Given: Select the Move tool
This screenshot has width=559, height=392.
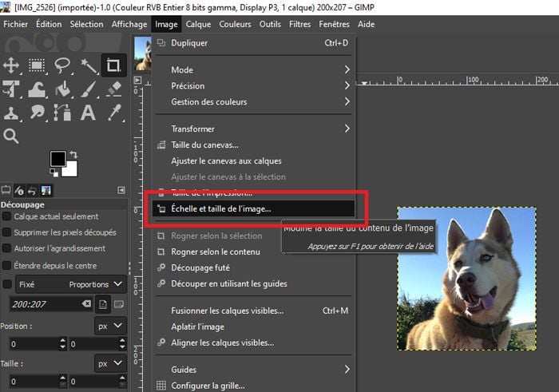Looking at the screenshot, I should click(11, 65).
